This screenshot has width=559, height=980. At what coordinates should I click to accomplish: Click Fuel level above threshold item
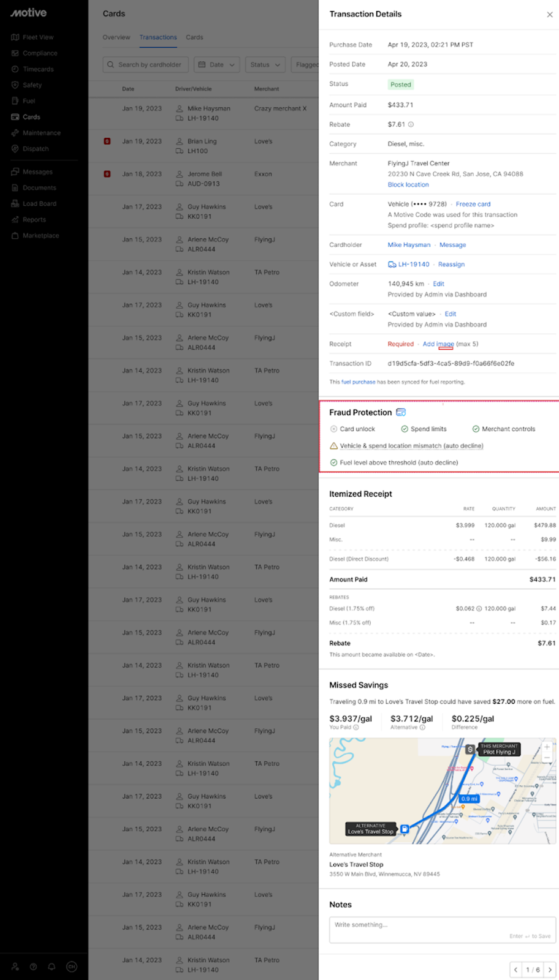[x=394, y=463]
